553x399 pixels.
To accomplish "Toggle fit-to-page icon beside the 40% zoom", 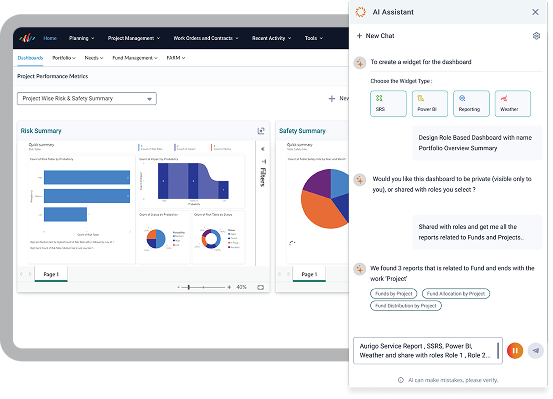I will point(260,287).
